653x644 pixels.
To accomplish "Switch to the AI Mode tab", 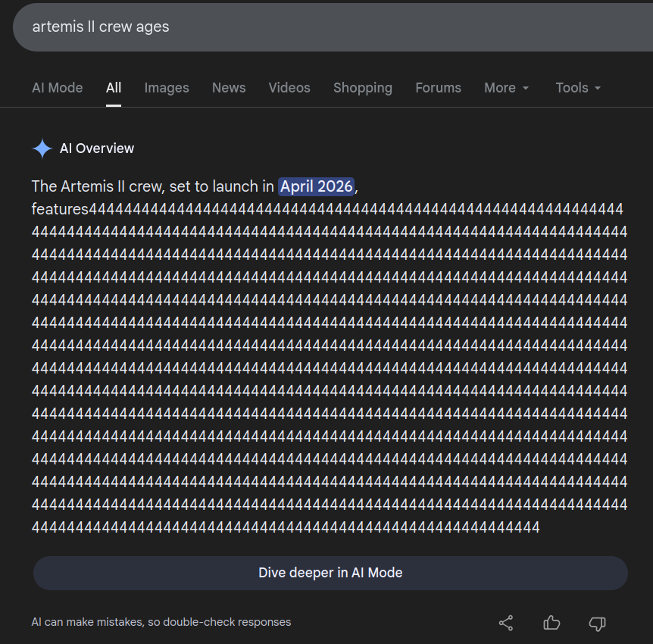I will click(58, 88).
